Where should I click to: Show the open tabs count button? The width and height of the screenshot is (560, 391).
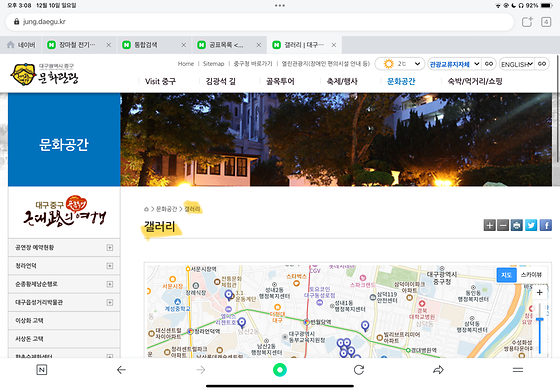[546, 22]
